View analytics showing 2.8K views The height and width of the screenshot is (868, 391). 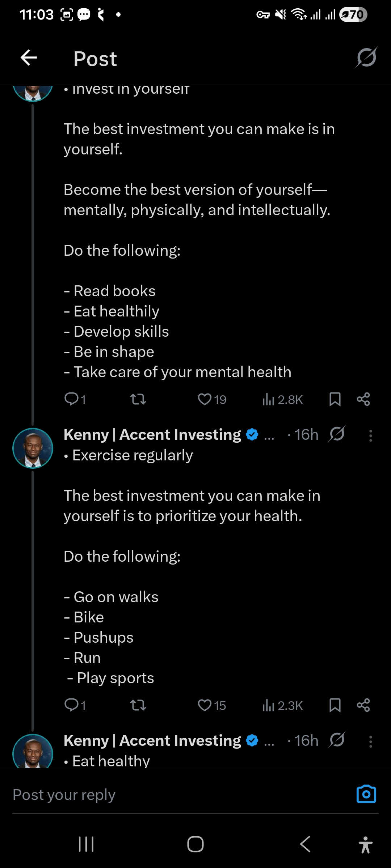pos(282,400)
